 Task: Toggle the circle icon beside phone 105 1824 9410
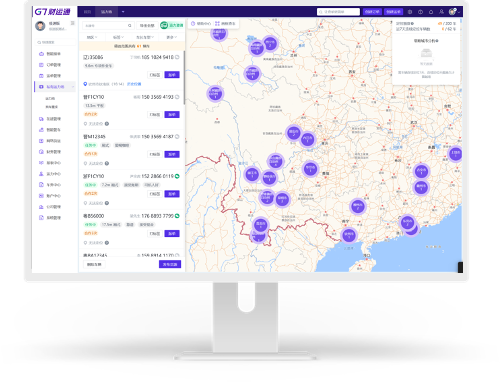pos(177,57)
